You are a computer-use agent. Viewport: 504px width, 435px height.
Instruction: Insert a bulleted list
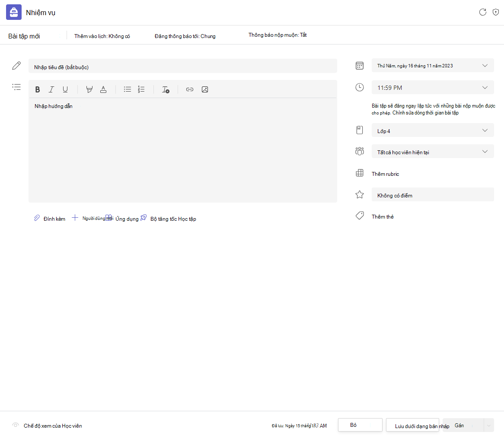point(127,89)
